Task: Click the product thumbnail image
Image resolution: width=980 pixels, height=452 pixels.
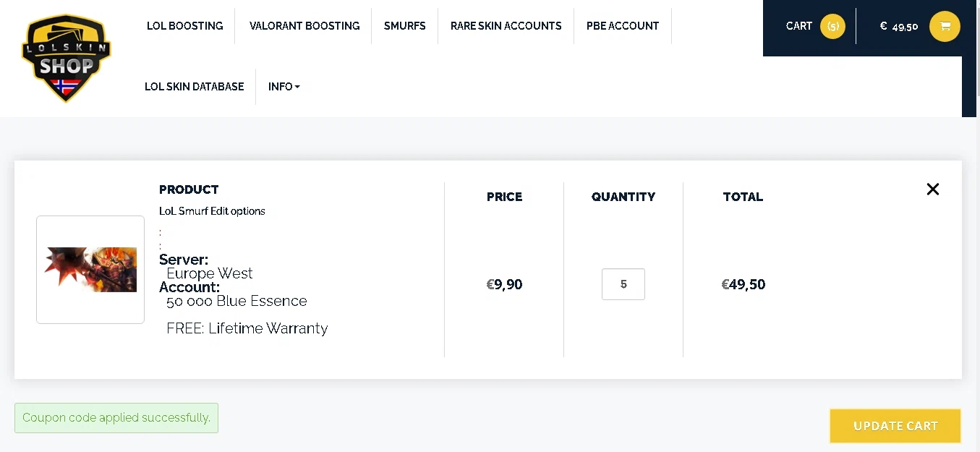Action: [x=90, y=270]
